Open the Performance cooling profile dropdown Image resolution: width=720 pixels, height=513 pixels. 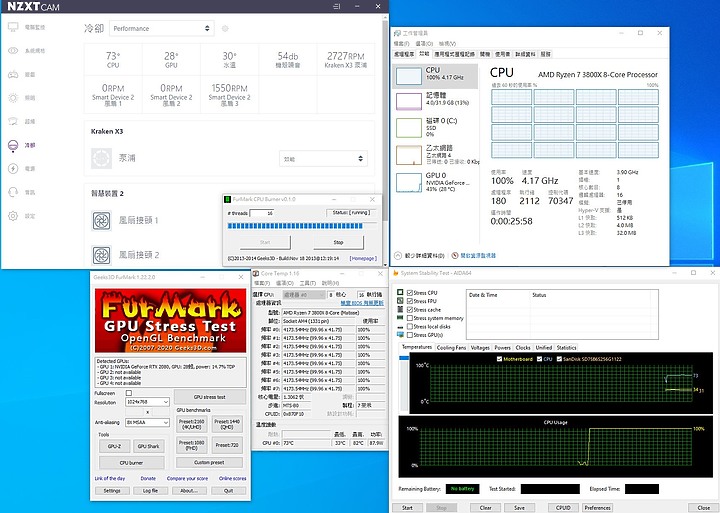[162, 28]
